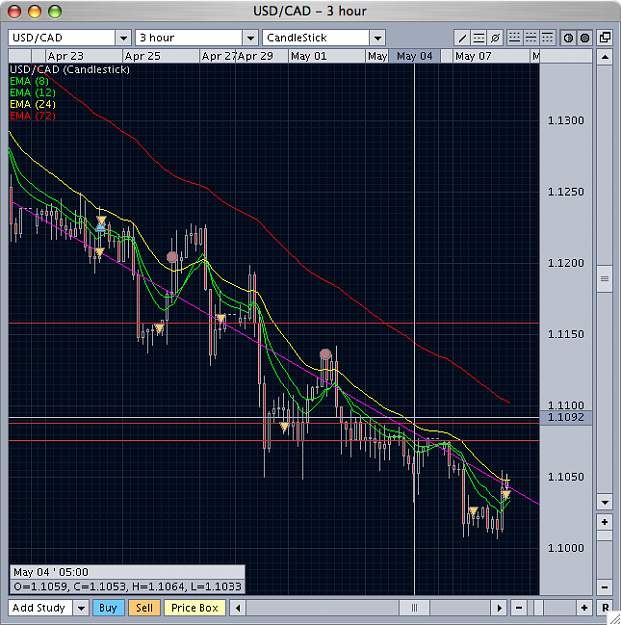Click the vertical scrollbar down arrow
Image resolution: width=621 pixels, height=625 pixels.
[605, 502]
